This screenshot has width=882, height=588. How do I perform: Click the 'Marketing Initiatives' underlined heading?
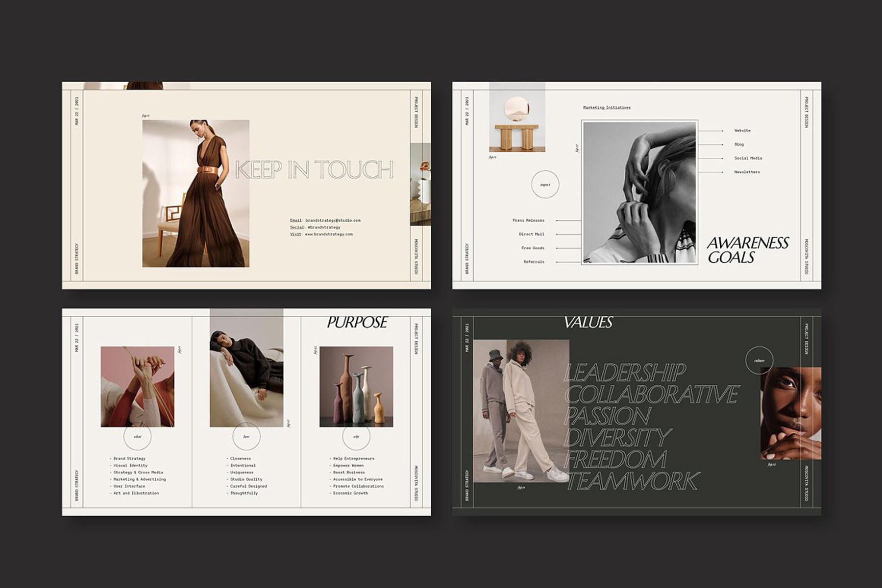[607, 107]
